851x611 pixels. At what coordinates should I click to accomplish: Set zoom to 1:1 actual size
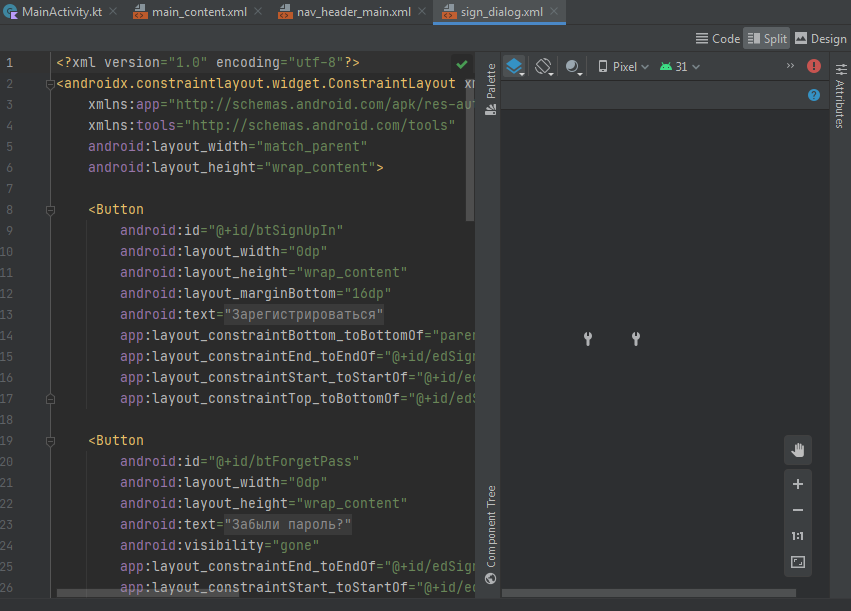coord(798,536)
